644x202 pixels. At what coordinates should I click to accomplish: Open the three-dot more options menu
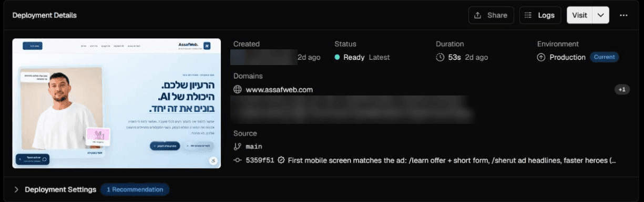click(x=623, y=15)
